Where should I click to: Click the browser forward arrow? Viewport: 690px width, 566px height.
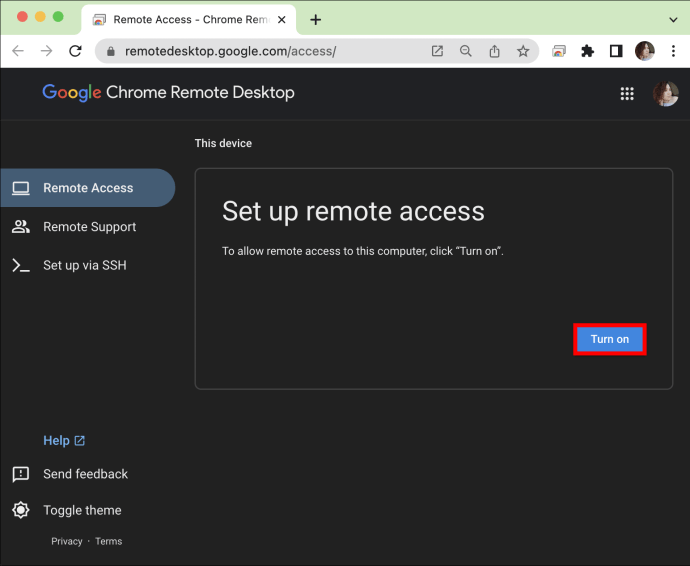pyautogui.click(x=46, y=51)
